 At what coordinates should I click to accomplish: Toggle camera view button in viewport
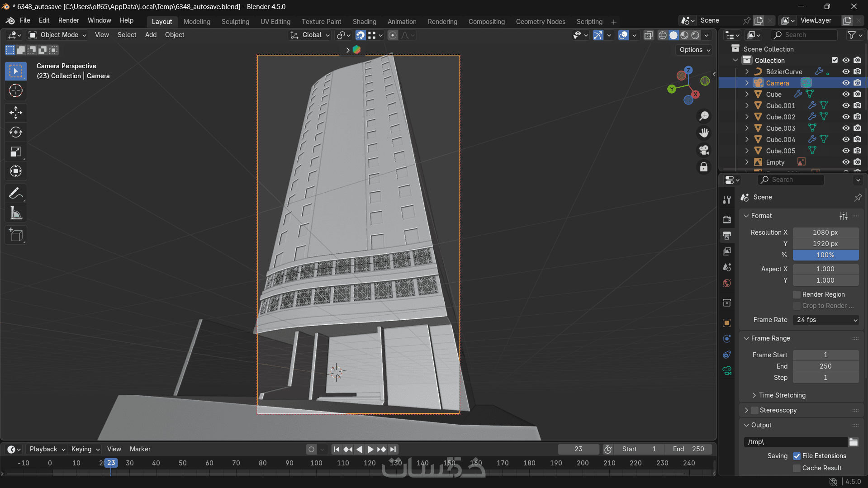coord(704,150)
